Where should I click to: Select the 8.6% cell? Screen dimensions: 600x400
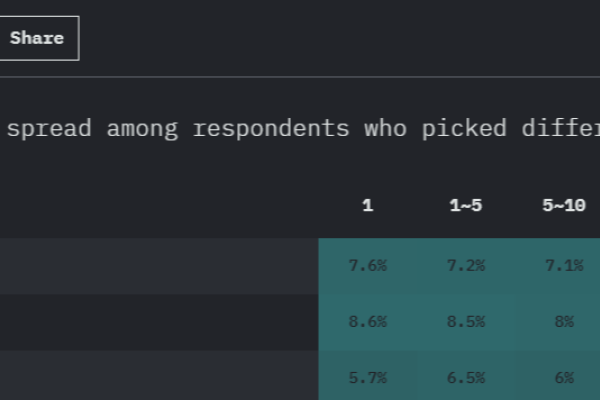tap(367, 321)
